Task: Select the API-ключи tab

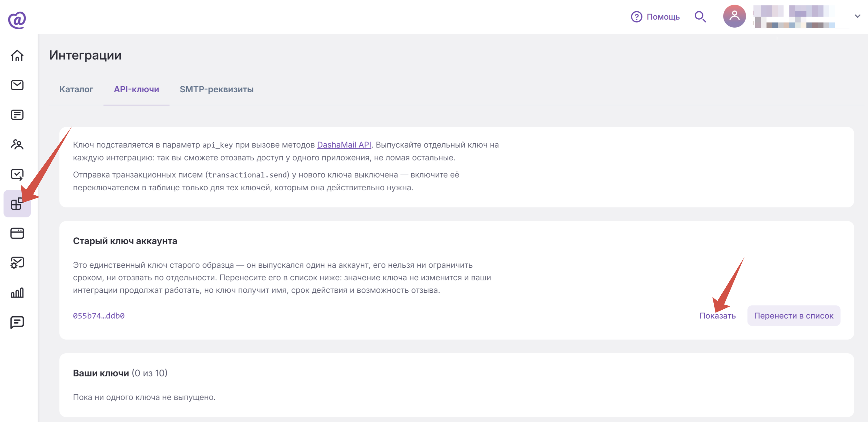Action: [136, 89]
